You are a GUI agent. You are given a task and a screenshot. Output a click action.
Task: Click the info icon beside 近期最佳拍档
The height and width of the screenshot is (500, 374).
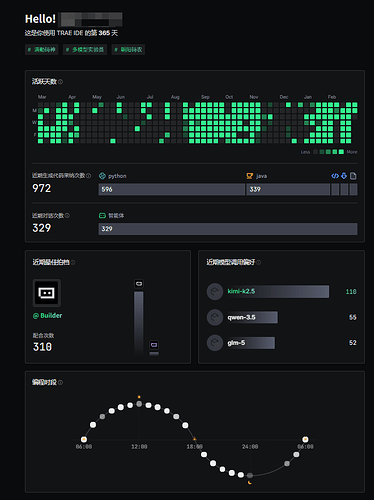click(73, 263)
